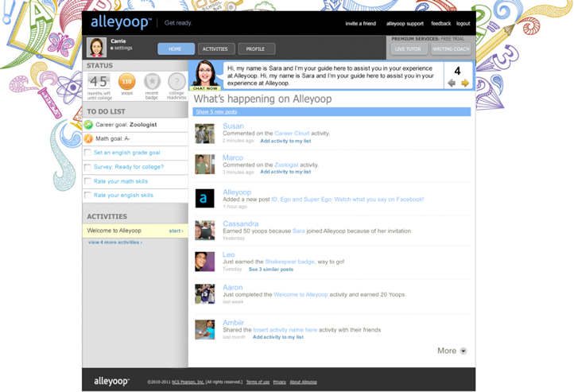The image size is (574, 392).
Task: Open the Career Cloud activity link
Action: coord(292,134)
